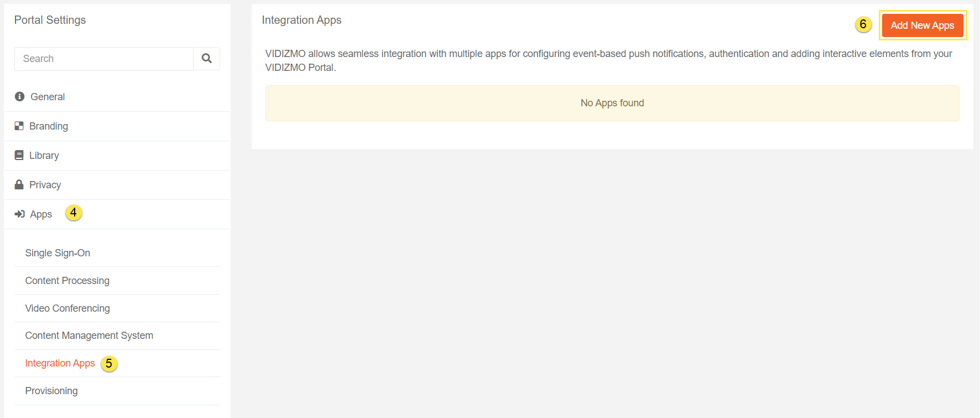980x418 pixels.
Task: Click yellow step marker number 4
Action: (74, 213)
